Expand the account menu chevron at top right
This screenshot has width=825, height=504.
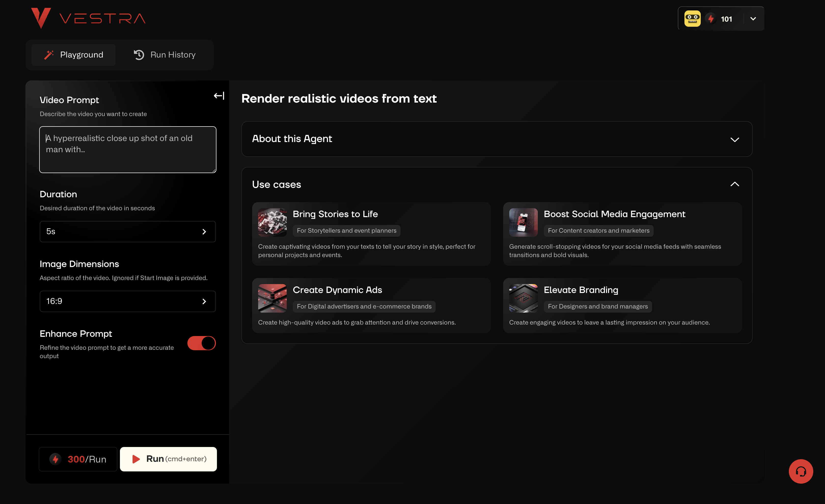point(753,18)
